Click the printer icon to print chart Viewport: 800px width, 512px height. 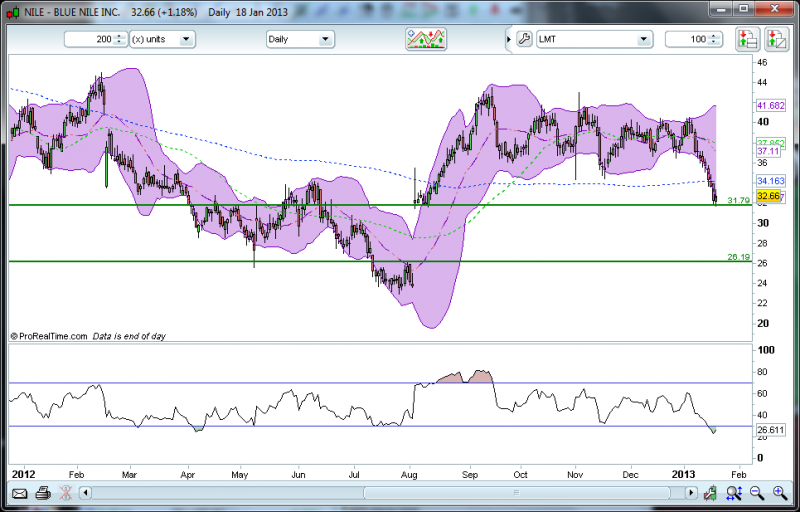coord(42,493)
